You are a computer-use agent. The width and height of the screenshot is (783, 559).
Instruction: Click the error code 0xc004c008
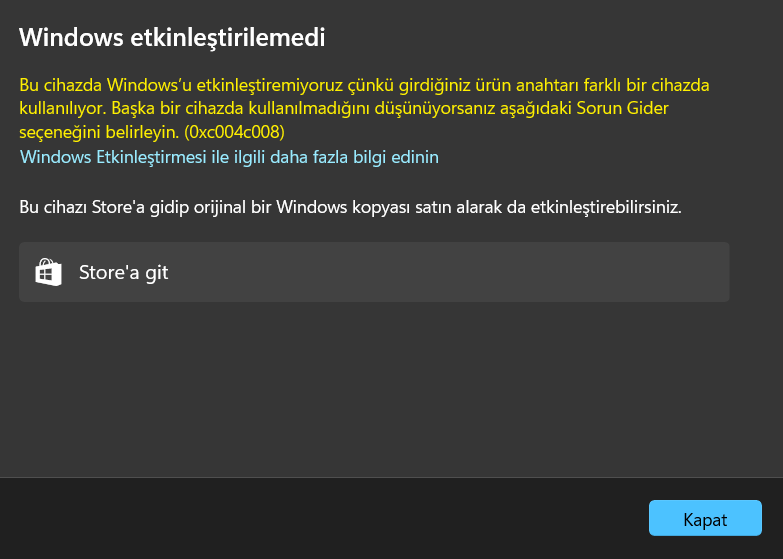coord(234,132)
